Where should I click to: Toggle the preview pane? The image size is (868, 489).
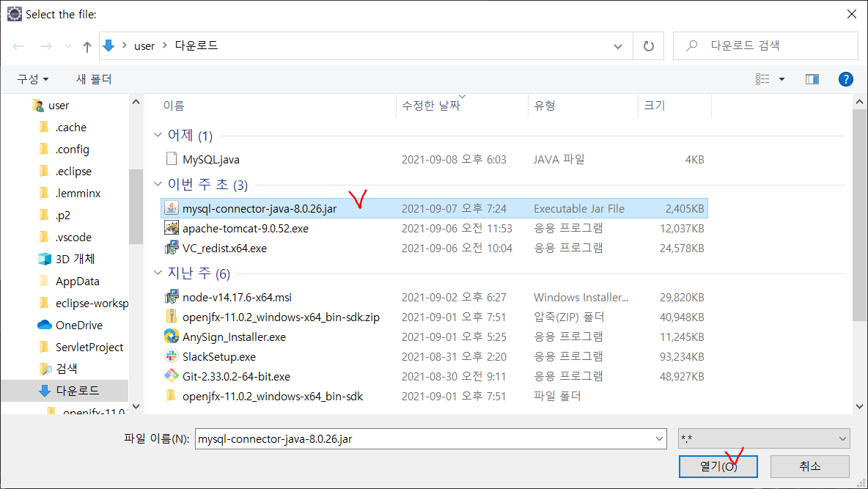[x=812, y=79]
